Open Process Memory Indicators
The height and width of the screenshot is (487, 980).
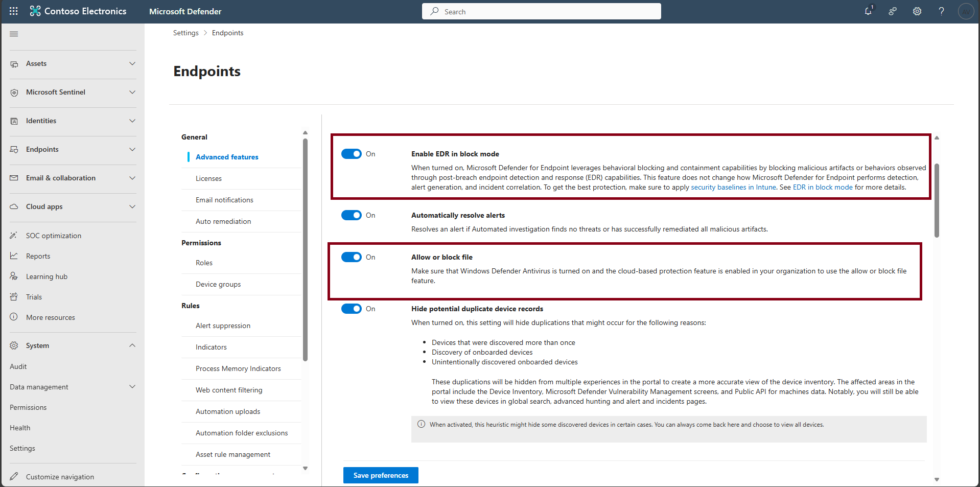click(x=238, y=368)
